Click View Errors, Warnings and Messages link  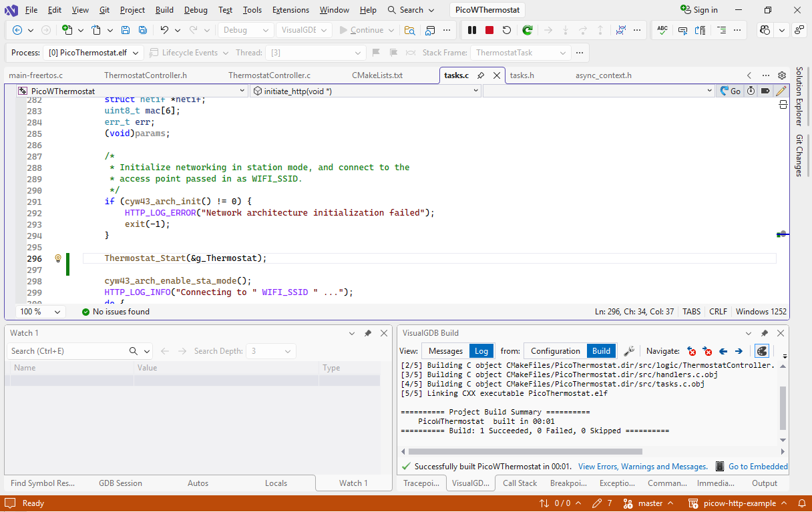click(x=642, y=467)
